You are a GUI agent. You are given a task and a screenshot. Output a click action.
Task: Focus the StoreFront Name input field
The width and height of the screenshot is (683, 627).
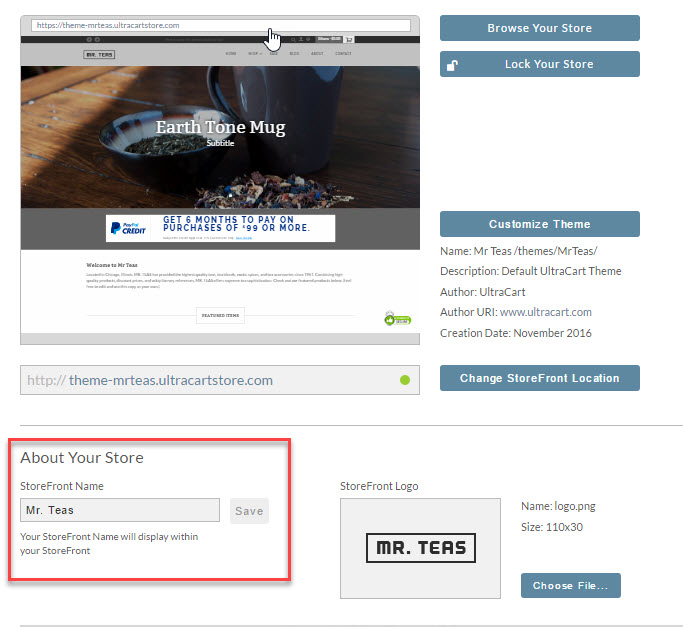[x=120, y=510]
